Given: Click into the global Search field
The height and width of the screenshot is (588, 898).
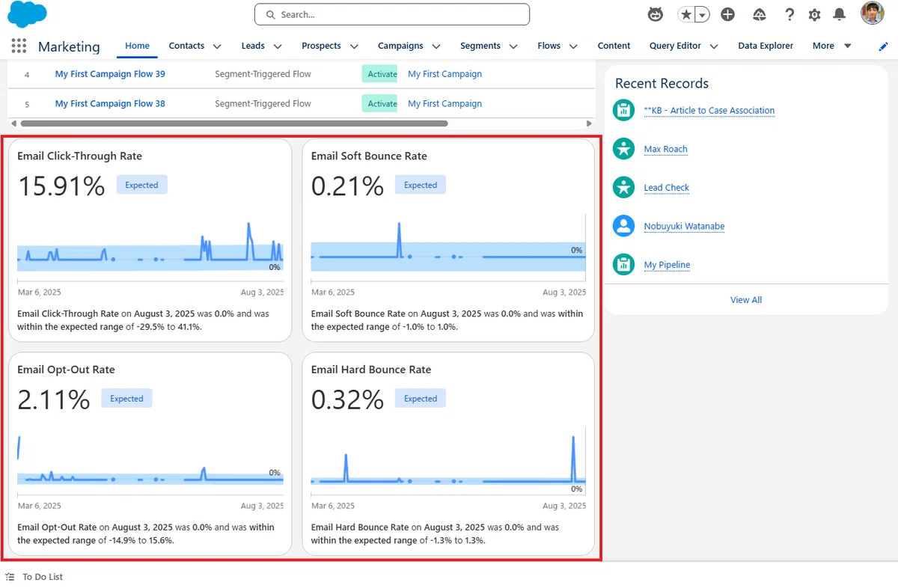Looking at the screenshot, I should point(392,14).
